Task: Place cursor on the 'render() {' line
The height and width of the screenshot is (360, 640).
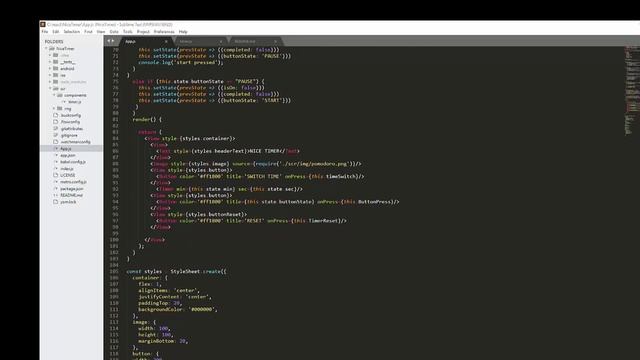Action: (x=147, y=119)
